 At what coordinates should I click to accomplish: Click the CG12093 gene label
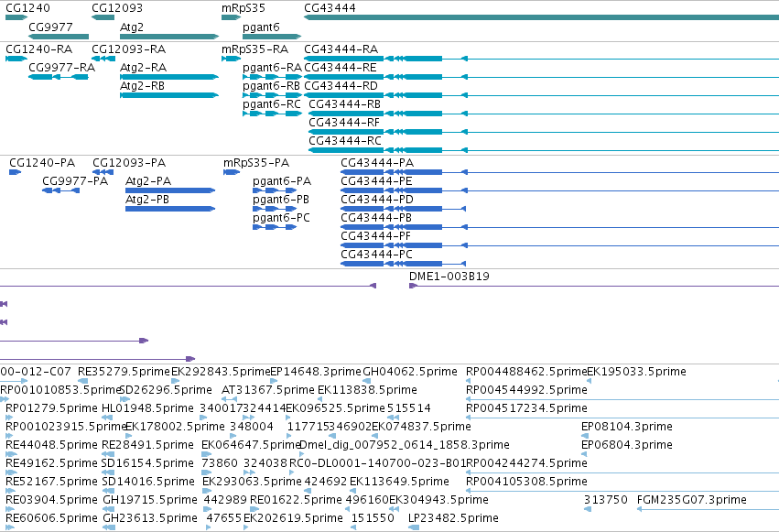point(117,8)
